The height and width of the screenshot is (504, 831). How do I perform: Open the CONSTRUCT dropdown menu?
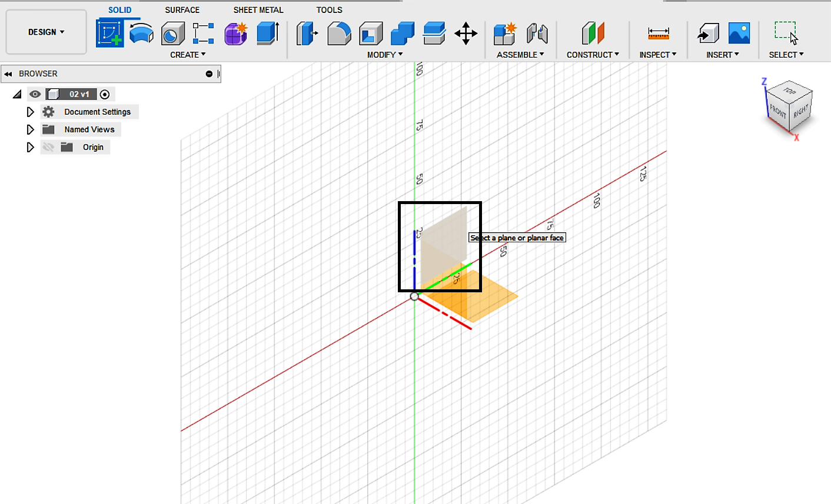click(x=593, y=55)
